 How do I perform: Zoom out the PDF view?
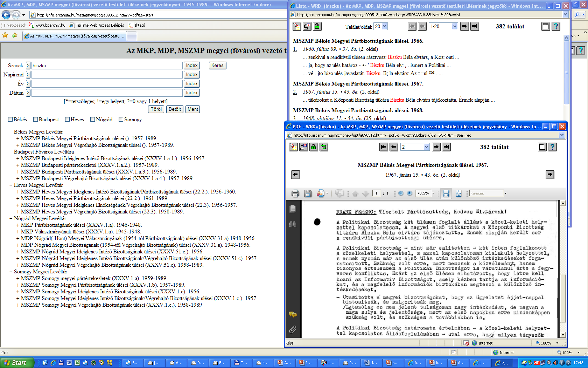[401, 193]
